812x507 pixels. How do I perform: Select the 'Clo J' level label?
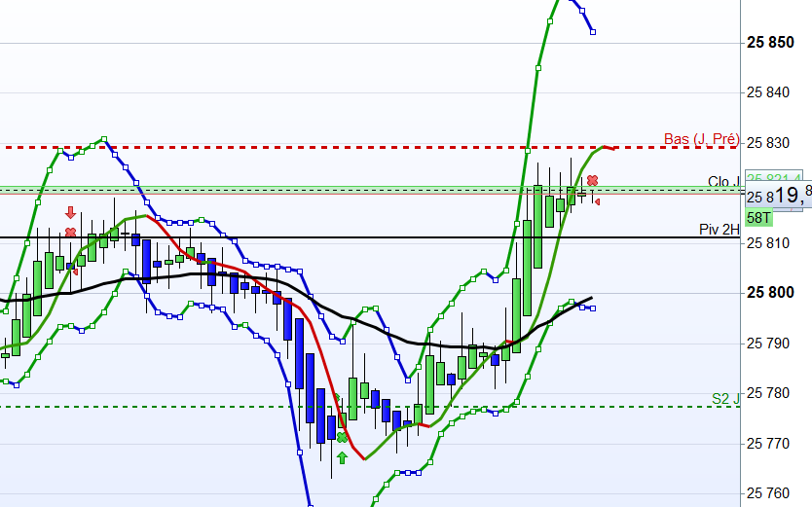point(724,182)
